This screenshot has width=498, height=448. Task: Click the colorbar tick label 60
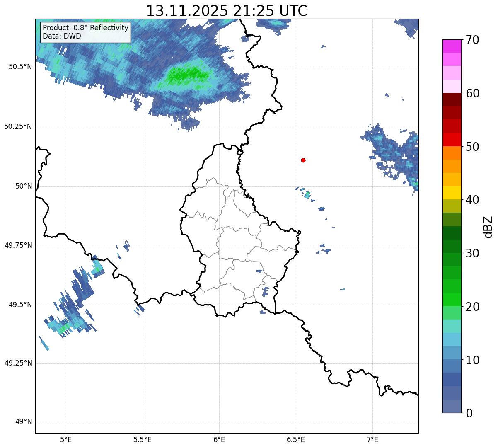point(472,93)
